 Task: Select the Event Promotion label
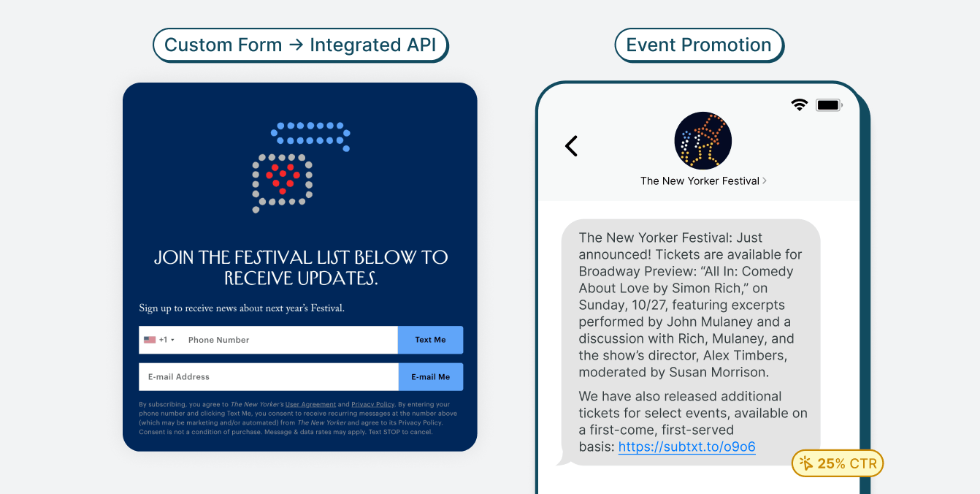pyautogui.click(x=699, y=45)
